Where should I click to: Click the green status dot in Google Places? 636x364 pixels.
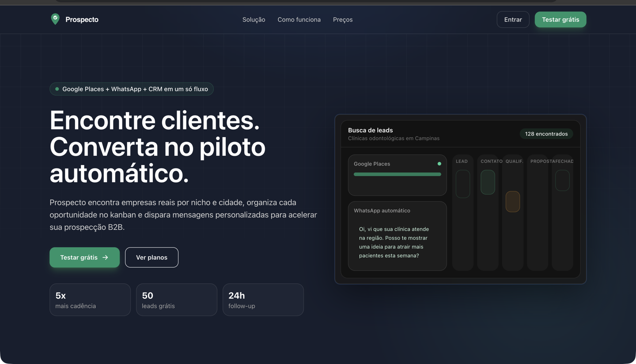pyautogui.click(x=439, y=164)
